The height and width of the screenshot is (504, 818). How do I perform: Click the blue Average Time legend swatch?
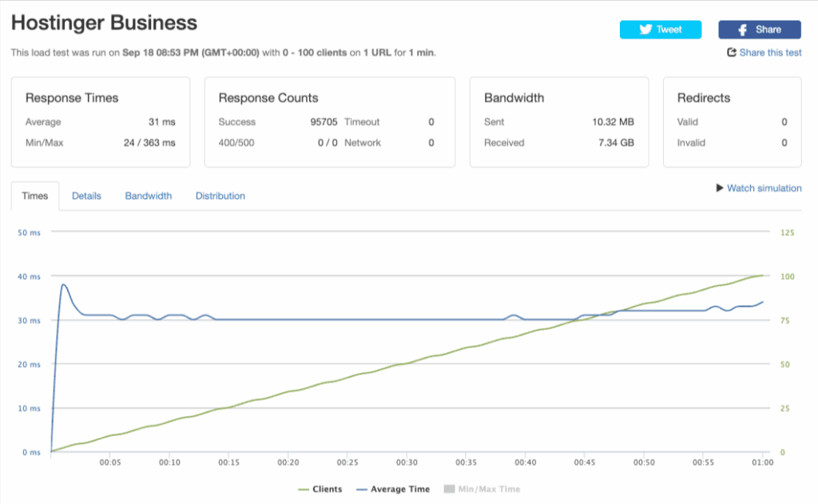click(360, 489)
